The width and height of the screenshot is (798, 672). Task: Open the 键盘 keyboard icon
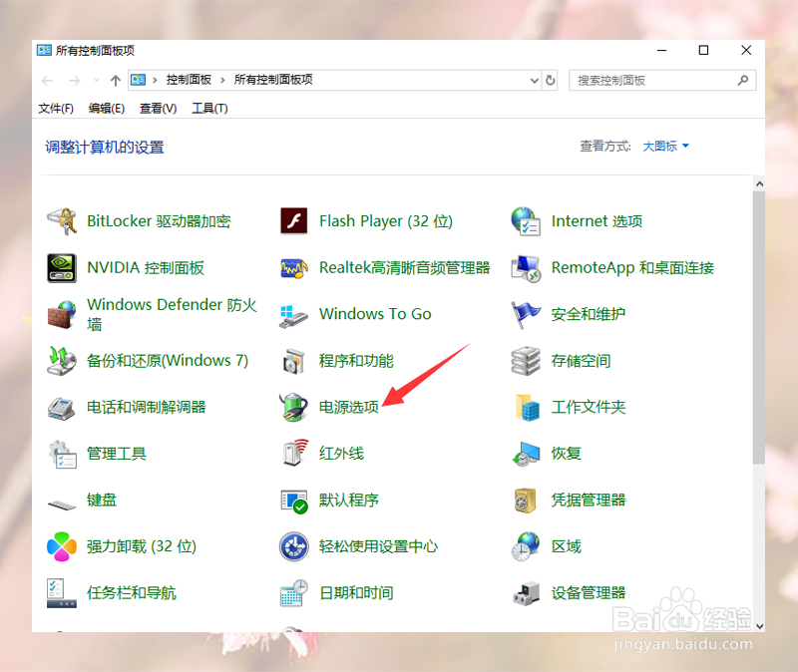62,504
